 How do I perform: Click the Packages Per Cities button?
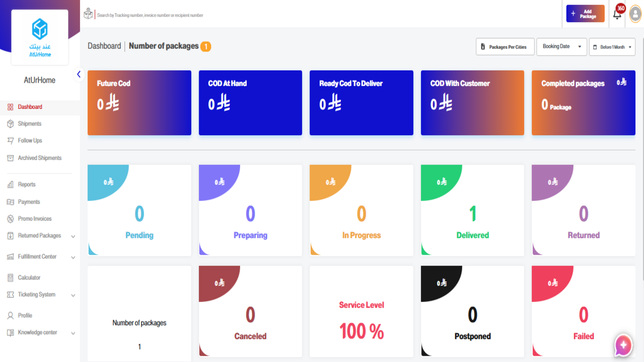click(505, 47)
